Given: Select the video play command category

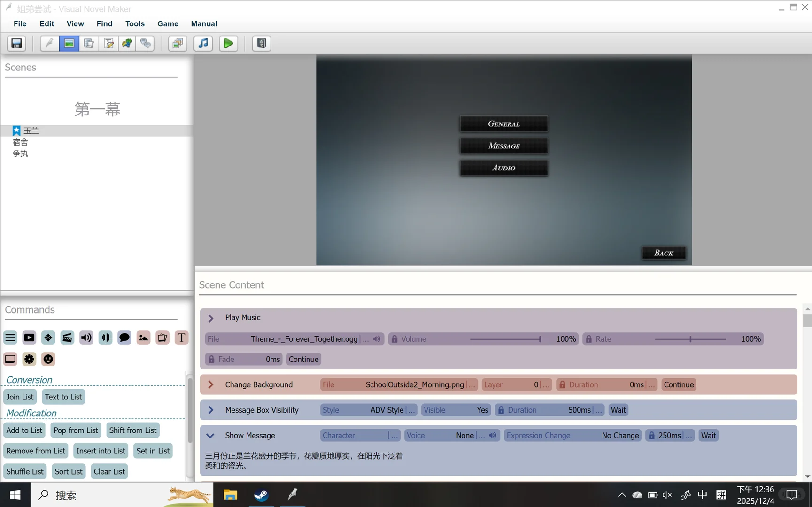Looking at the screenshot, I should coord(29,338).
